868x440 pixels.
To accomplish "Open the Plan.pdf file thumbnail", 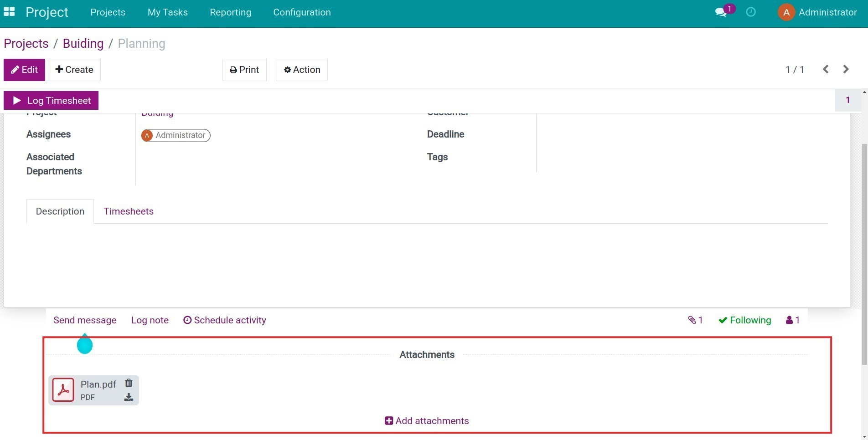I will pyautogui.click(x=63, y=390).
